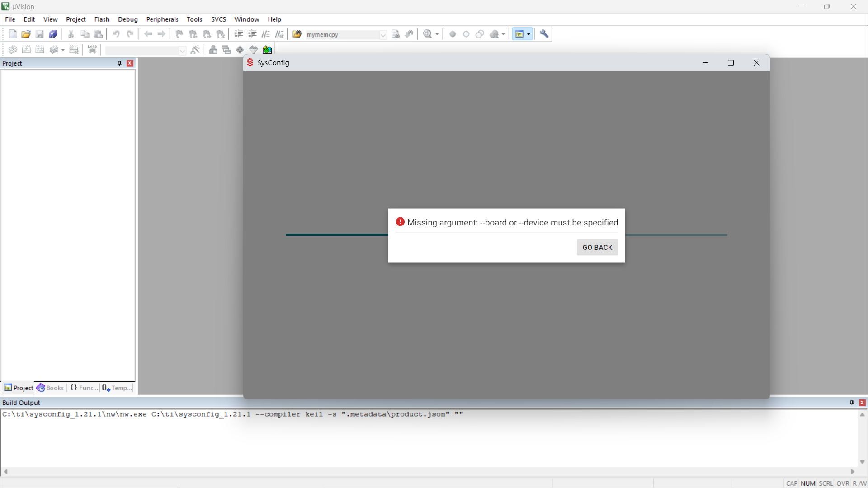Open the Configuration wrench icon

point(544,34)
